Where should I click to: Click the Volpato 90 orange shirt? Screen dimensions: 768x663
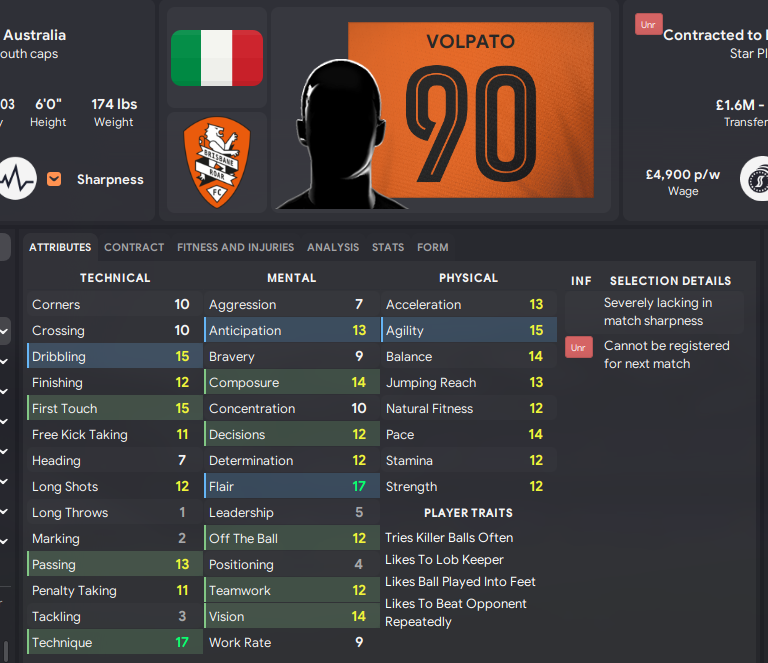pos(470,112)
